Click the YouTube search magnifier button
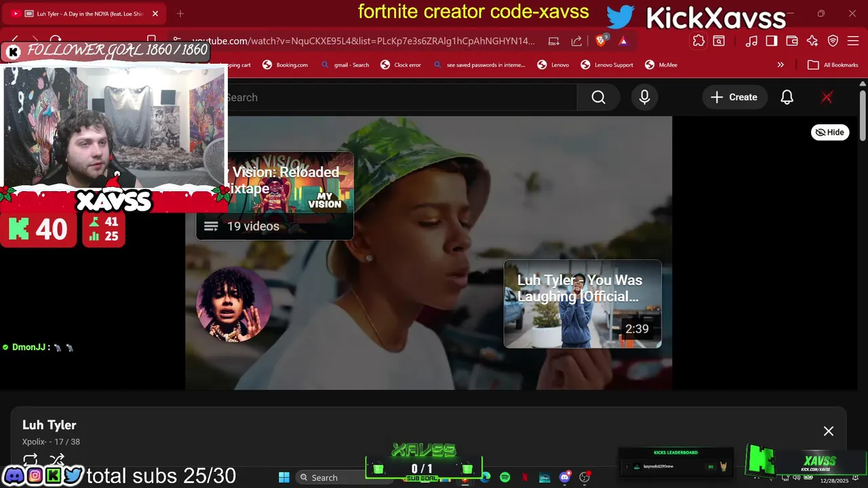 pos(598,98)
